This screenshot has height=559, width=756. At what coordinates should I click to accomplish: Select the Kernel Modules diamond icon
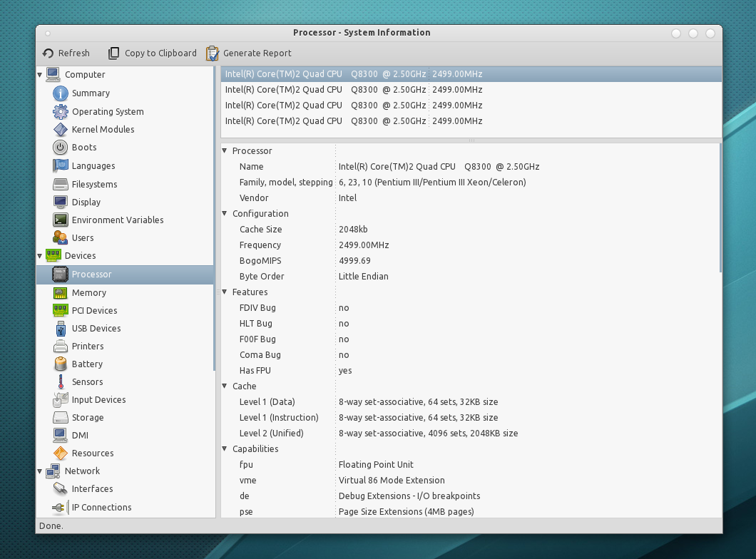pyautogui.click(x=61, y=129)
